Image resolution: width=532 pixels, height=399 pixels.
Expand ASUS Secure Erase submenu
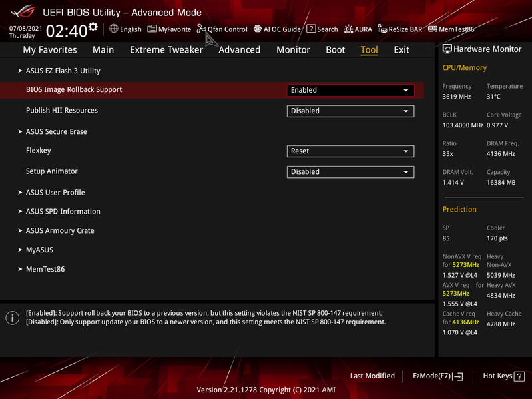click(x=57, y=131)
